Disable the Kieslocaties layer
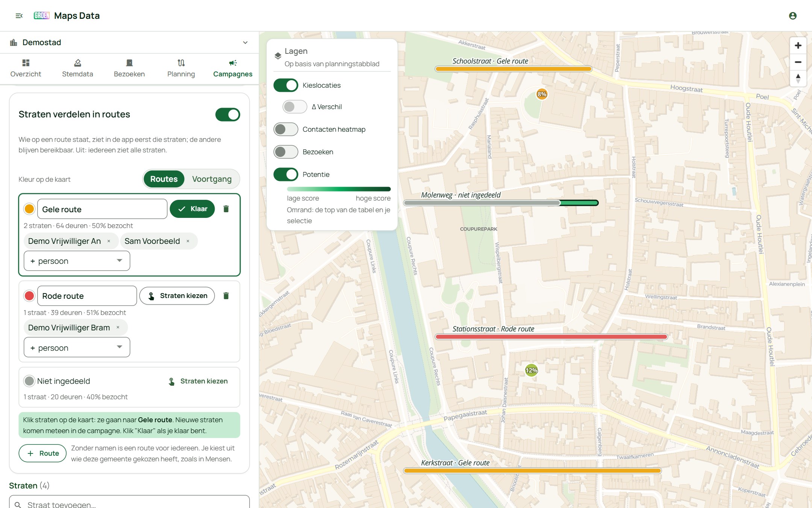Image resolution: width=812 pixels, height=508 pixels. [286, 85]
